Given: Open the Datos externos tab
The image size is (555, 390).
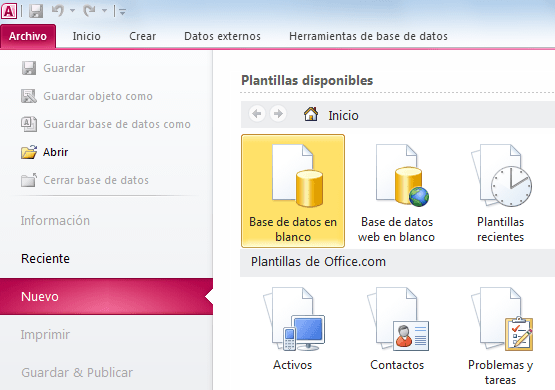Looking at the screenshot, I should [x=222, y=36].
